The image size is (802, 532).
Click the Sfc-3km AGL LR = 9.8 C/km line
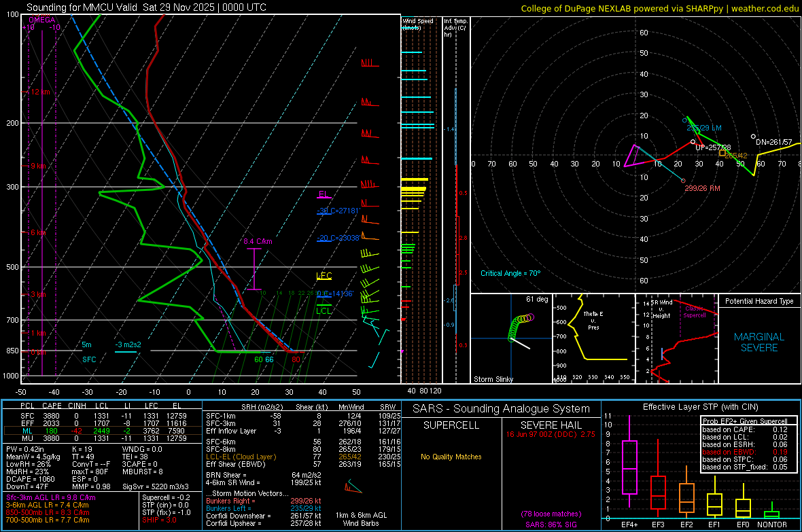pos(51,497)
